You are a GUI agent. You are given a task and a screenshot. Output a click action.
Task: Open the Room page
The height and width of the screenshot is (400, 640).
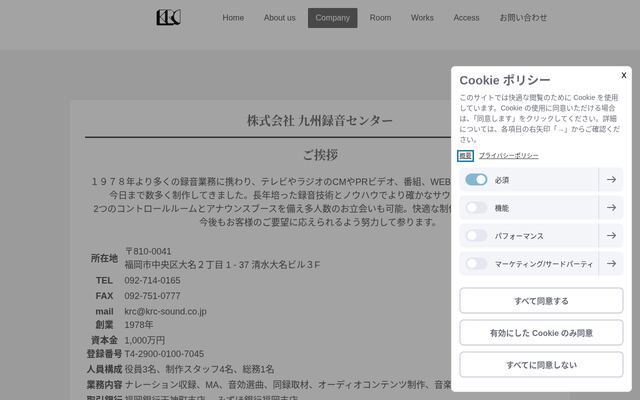click(x=380, y=18)
